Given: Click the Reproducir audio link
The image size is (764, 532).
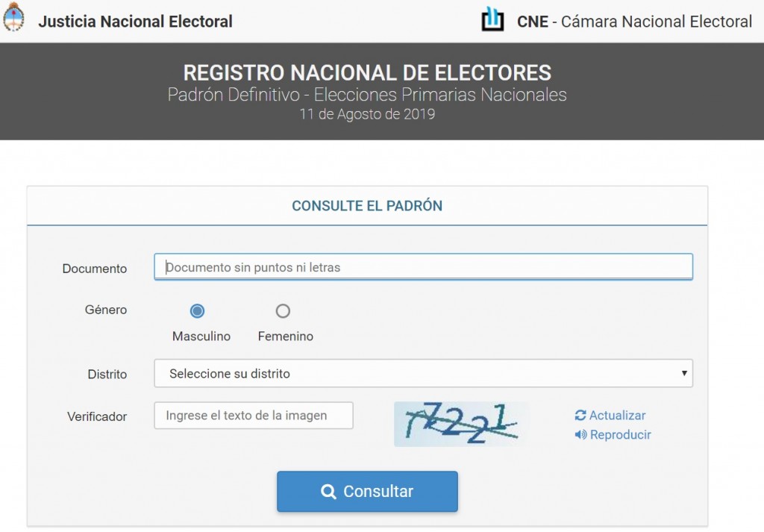Looking at the screenshot, I should (x=620, y=435).
